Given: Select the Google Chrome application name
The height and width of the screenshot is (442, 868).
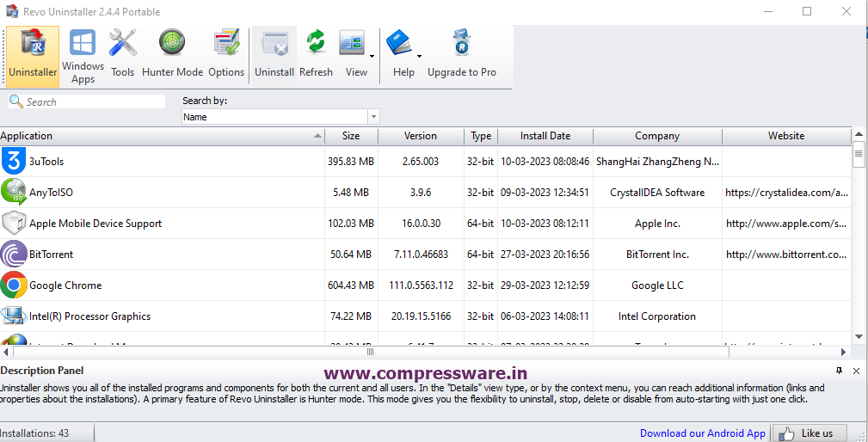Looking at the screenshot, I should (65, 285).
